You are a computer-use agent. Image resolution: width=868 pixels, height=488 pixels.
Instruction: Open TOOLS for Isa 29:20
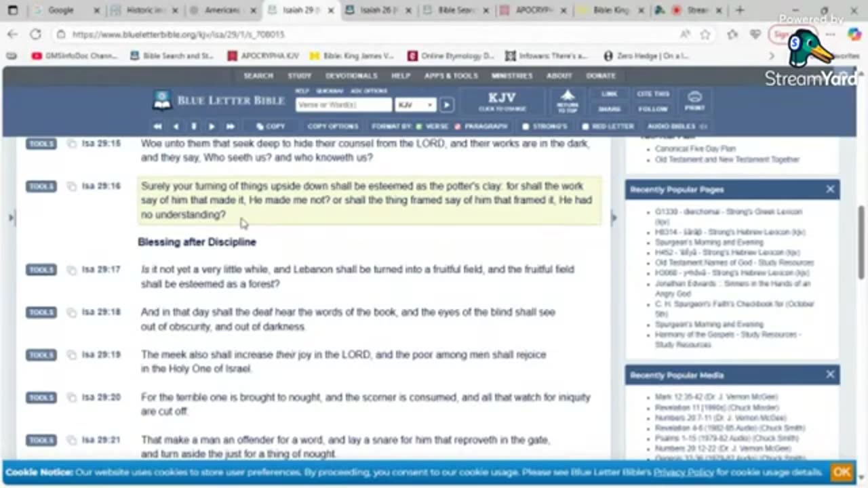pyautogui.click(x=41, y=398)
